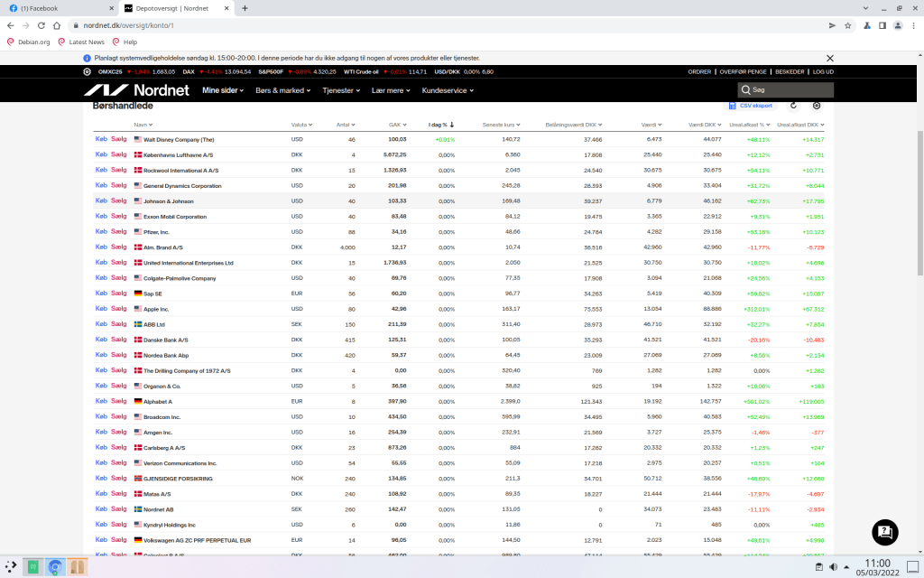Click the search magnifier icon
The height and width of the screenshot is (578, 924).
[745, 90]
